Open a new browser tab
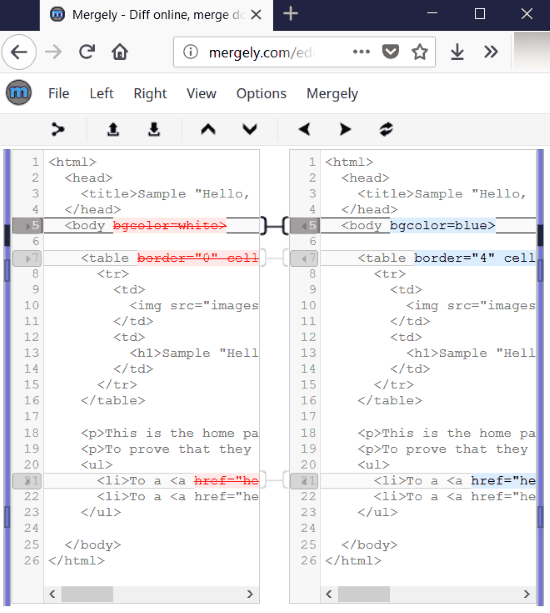 point(290,14)
